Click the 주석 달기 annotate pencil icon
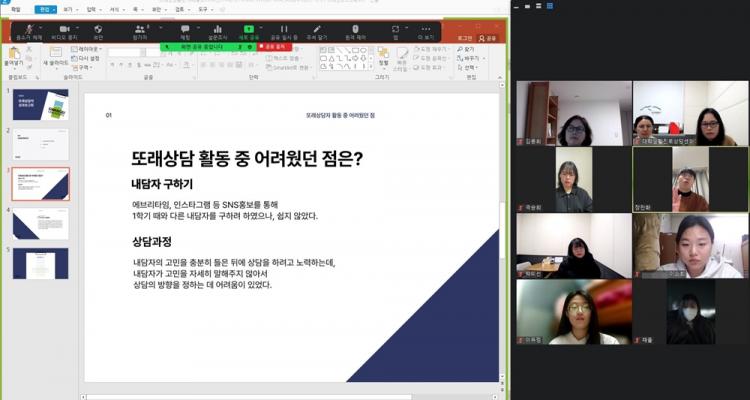Viewport: 750px width, 400px height. pyautogui.click(x=317, y=29)
